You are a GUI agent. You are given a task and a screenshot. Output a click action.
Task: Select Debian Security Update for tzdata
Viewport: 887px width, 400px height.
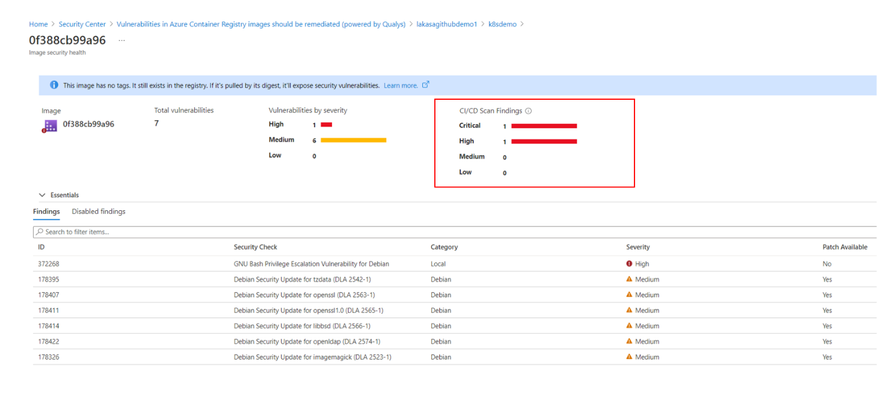tap(302, 279)
